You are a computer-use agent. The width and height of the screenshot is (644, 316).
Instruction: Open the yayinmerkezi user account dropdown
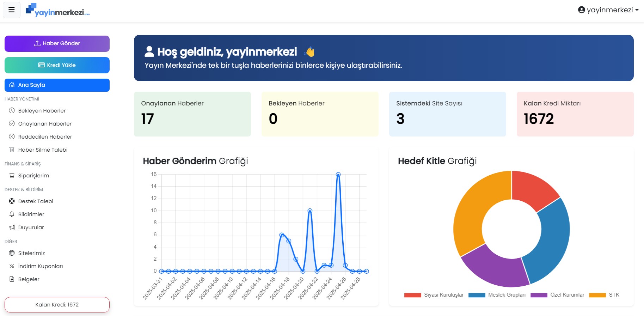(608, 10)
